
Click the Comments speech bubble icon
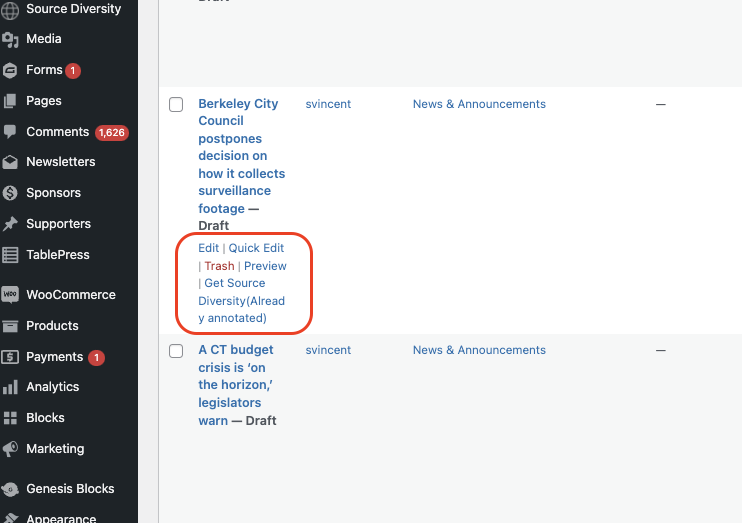tap(11, 131)
